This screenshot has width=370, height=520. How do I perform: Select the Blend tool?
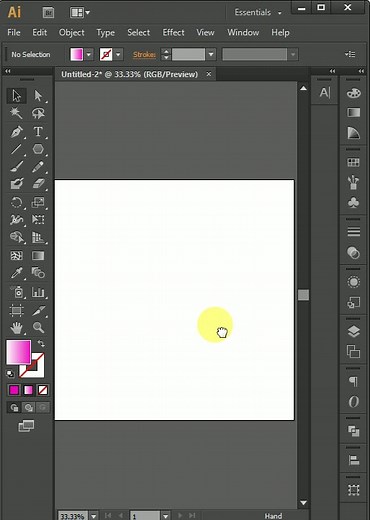(x=38, y=273)
